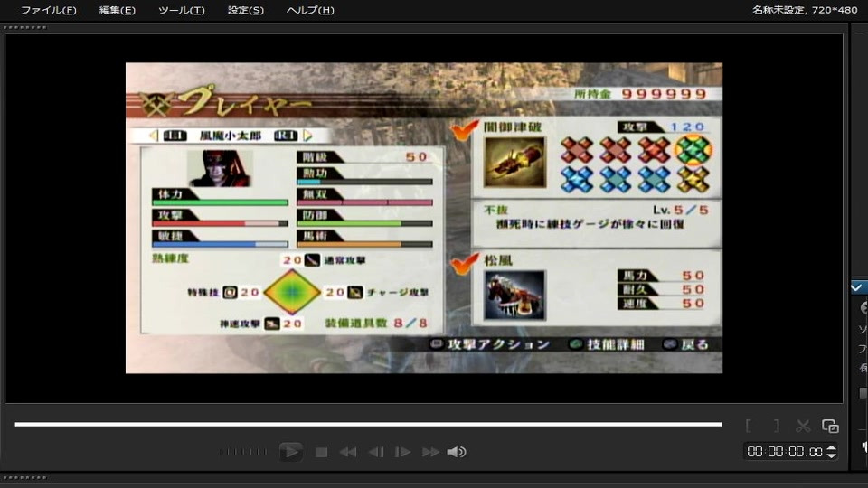Viewport: 868px width, 488px height.
Task: Click the 所持金 999999 money readout
Action: 641,94
